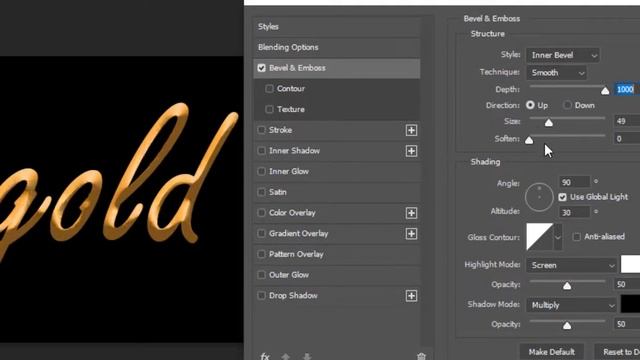Click the Highlight Opacity slider handle
This screenshot has height=360, width=640.
tap(567, 286)
